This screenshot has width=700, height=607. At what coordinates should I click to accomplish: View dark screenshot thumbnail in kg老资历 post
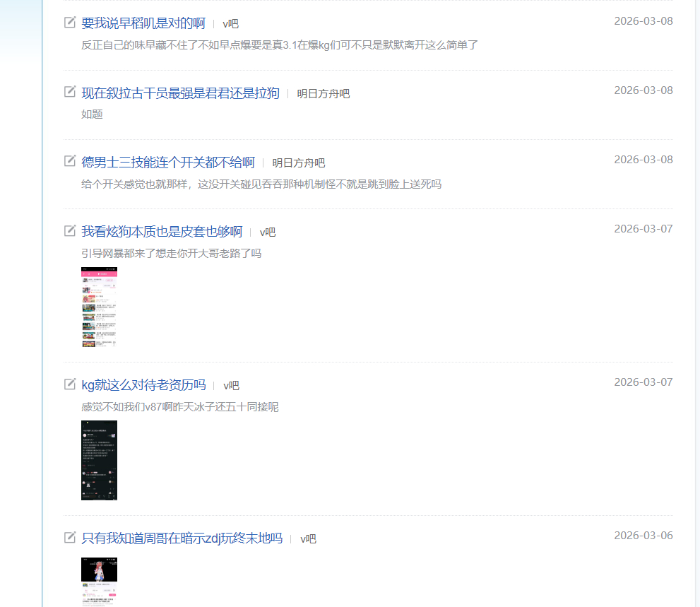pos(99,460)
